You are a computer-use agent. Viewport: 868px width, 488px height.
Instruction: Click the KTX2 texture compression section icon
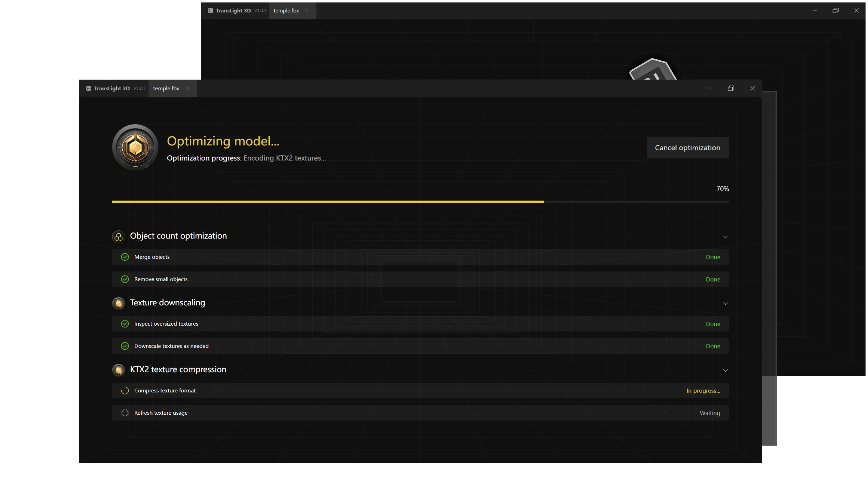tap(118, 370)
